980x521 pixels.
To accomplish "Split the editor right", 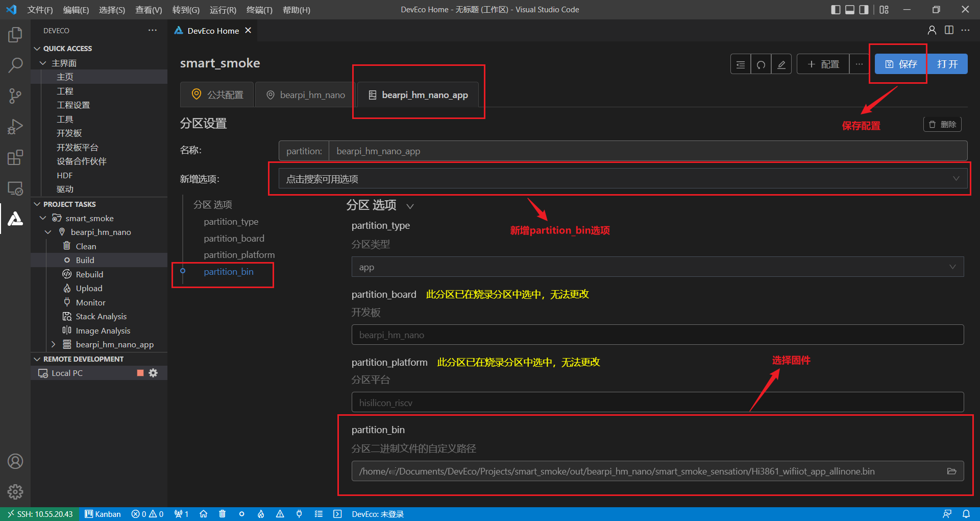I will coord(949,30).
